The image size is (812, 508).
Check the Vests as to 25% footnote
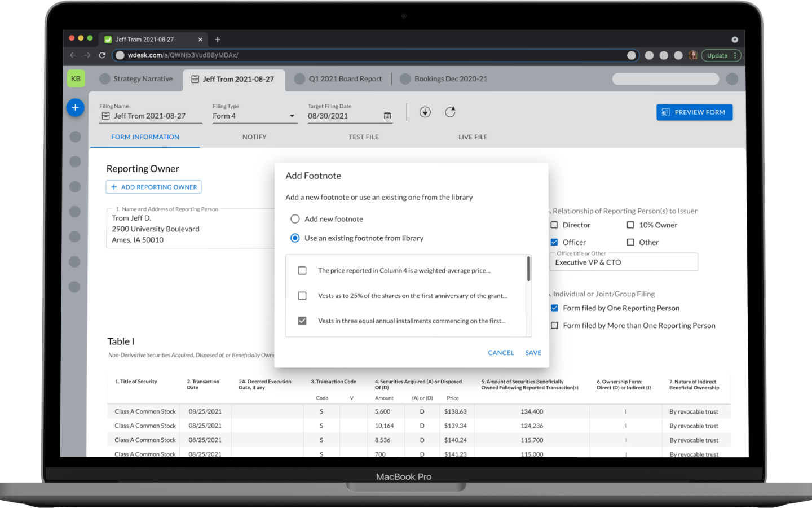(x=302, y=296)
